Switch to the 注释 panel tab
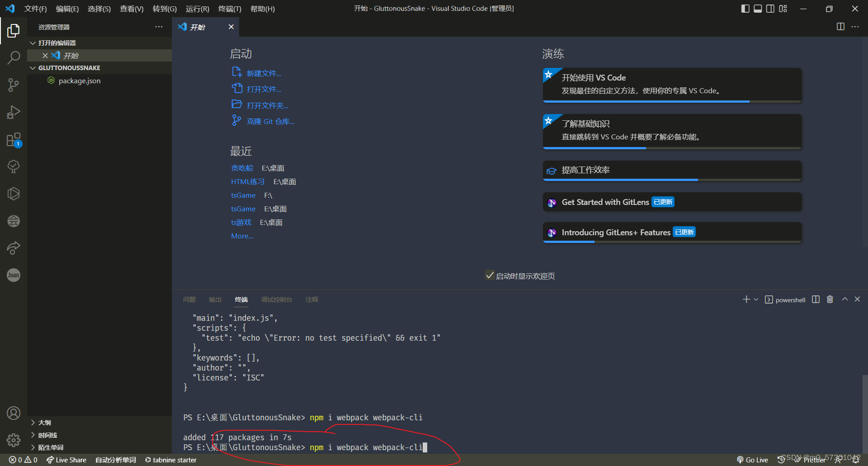This screenshot has height=466, width=868. click(x=312, y=300)
